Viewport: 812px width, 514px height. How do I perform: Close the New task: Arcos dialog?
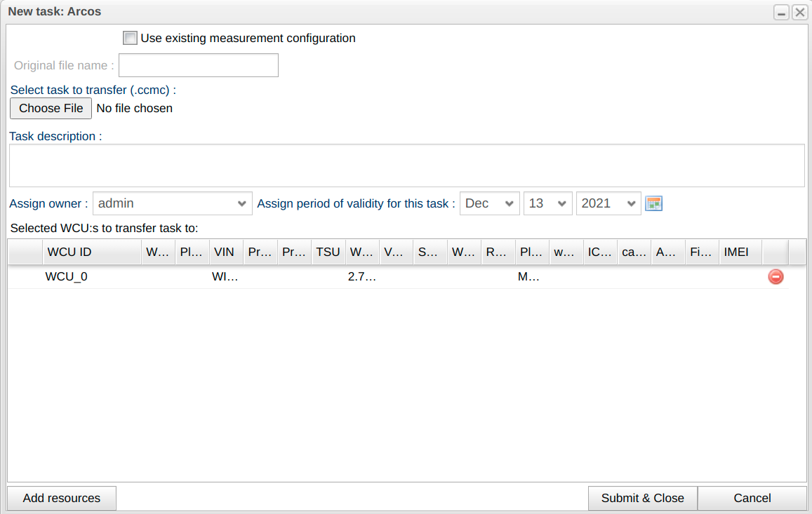799,13
